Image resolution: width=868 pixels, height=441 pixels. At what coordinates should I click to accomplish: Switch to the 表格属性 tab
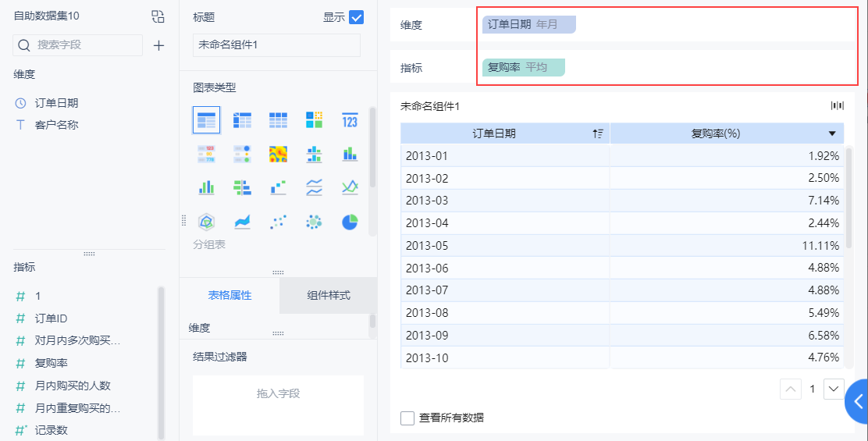pyautogui.click(x=229, y=296)
